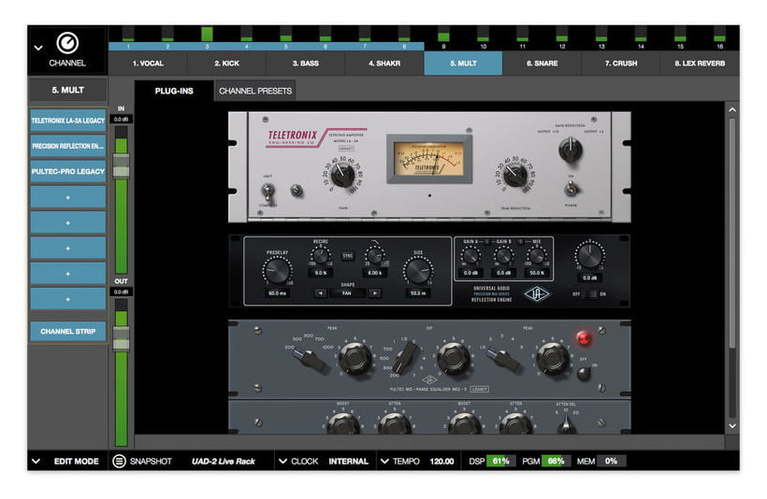The width and height of the screenshot is (767, 499).
Task: Click the Pultec Atten Sel switch
Action: pyautogui.click(x=566, y=423)
